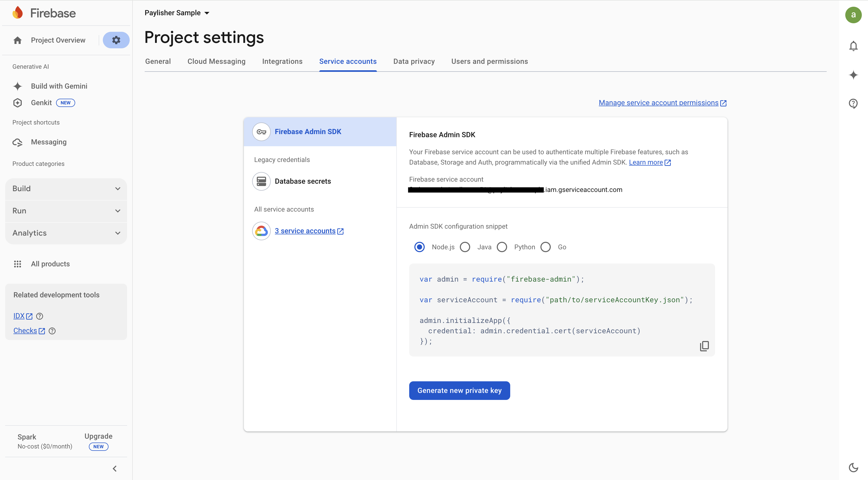Open Build with Gemini menu item
The image size is (868, 480).
(x=59, y=86)
